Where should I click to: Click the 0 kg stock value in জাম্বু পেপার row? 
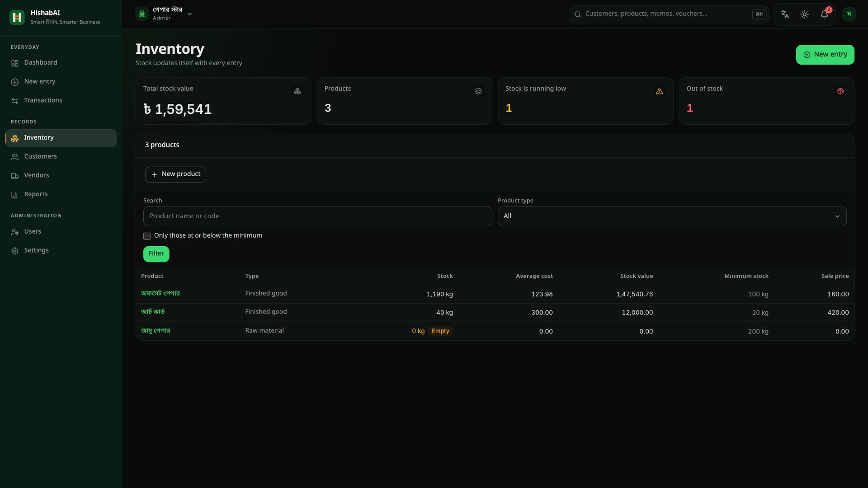tap(418, 331)
